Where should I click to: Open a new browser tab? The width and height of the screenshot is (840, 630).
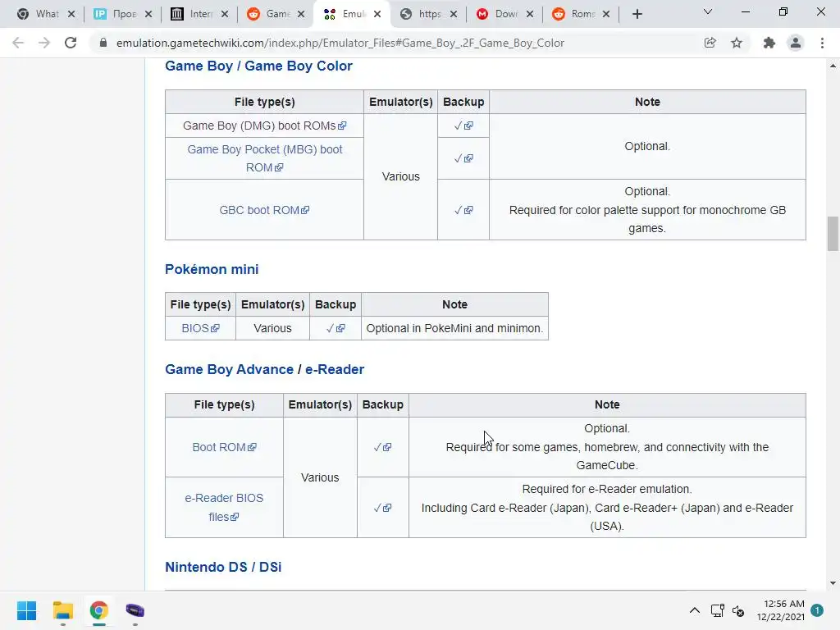pyautogui.click(x=637, y=15)
